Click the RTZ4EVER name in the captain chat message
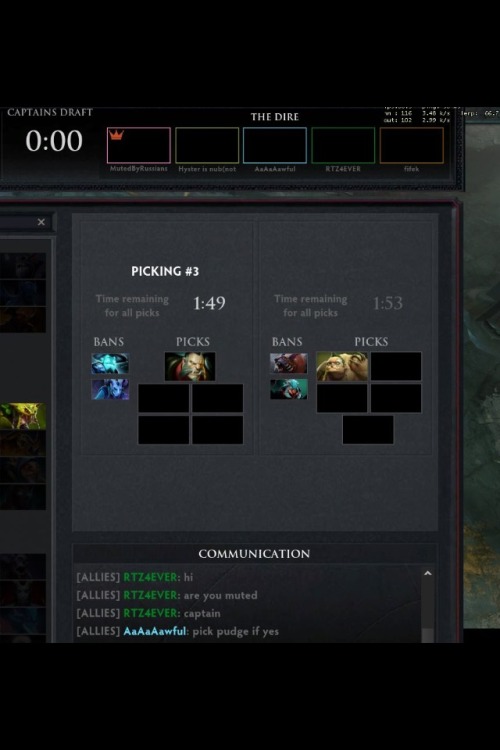 [x=150, y=613]
